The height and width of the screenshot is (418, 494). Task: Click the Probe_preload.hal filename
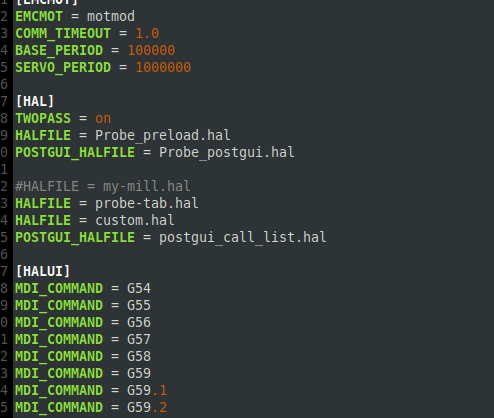pyautogui.click(x=163, y=135)
